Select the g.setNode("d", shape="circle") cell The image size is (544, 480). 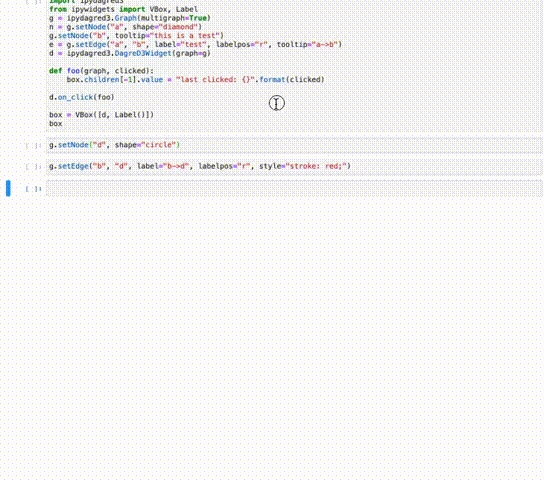[x=294, y=145]
